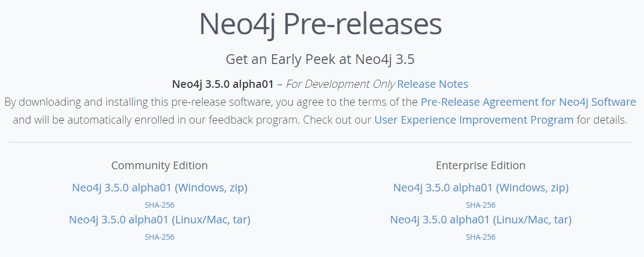Open the Pre-Release Agreement for Neo4j Software

click(528, 102)
